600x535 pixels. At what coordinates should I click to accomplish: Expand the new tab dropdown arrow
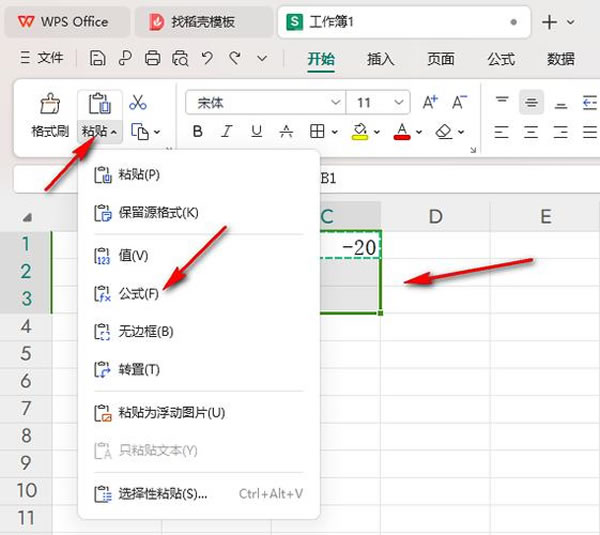coord(571,22)
